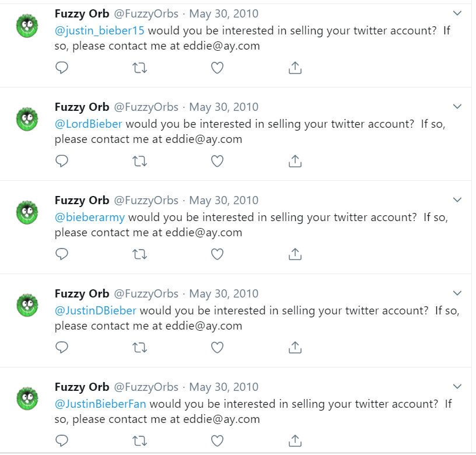This screenshot has width=476, height=455.
Task: Share the @LordBieber tweet
Action: [295, 161]
